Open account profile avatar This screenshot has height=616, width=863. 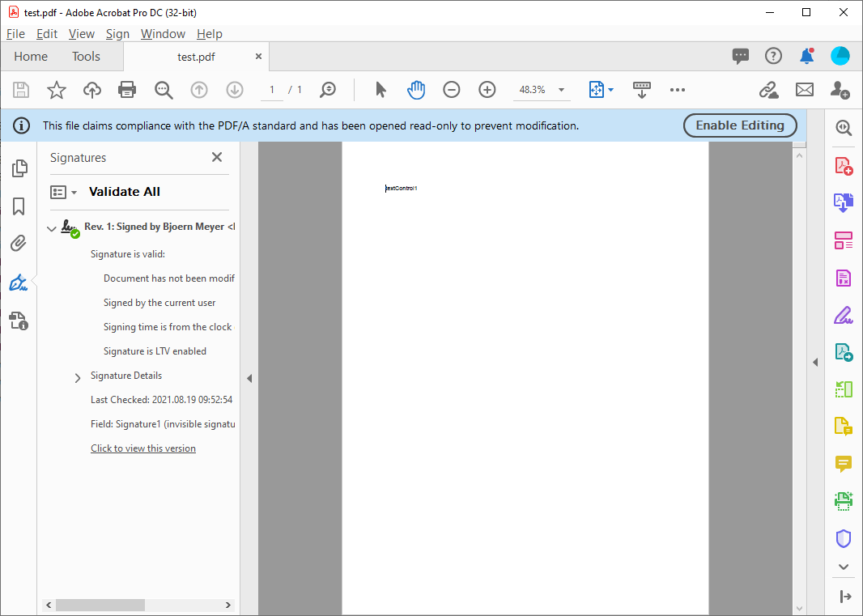tap(840, 56)
